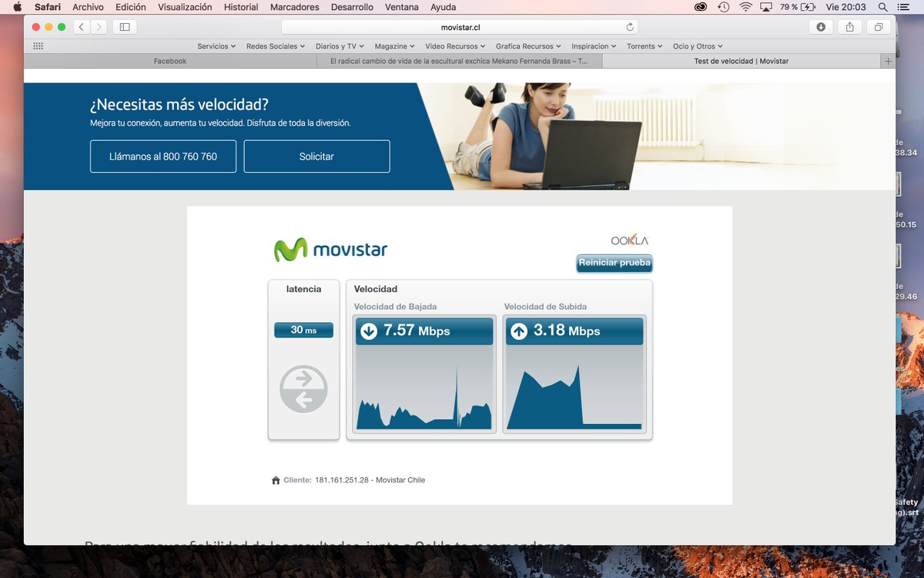Expand the Video Recursos bookmarks folder
Screen dimensions: 924x578
tap(455, 46)
